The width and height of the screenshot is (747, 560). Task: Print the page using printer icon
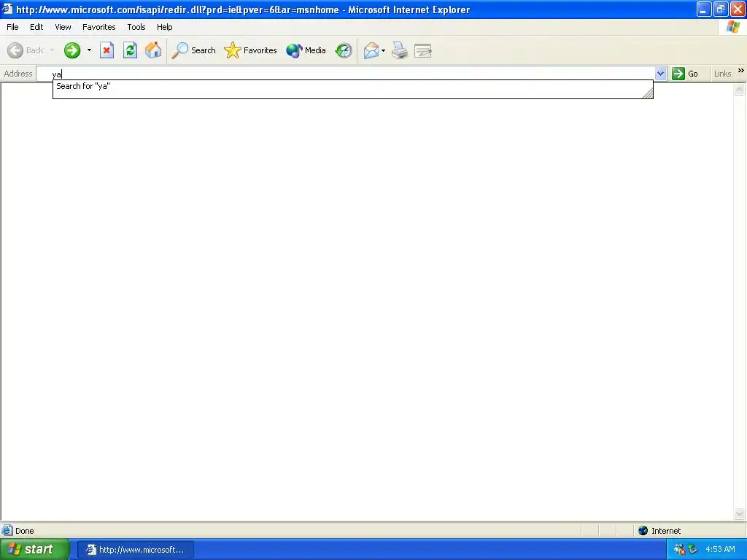pos(400,50)
